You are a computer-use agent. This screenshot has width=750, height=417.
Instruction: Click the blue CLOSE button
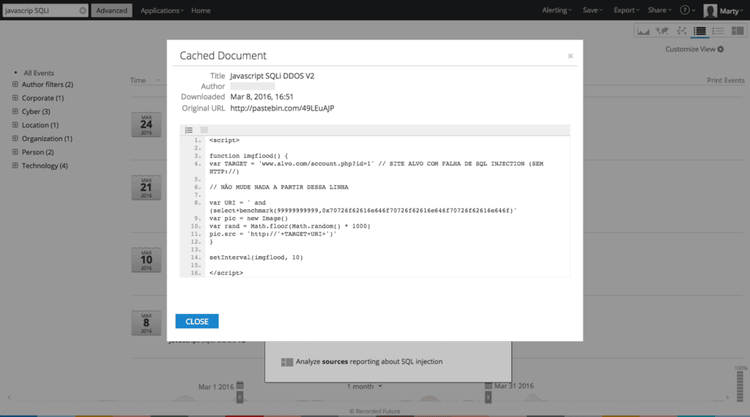point(196,321)
